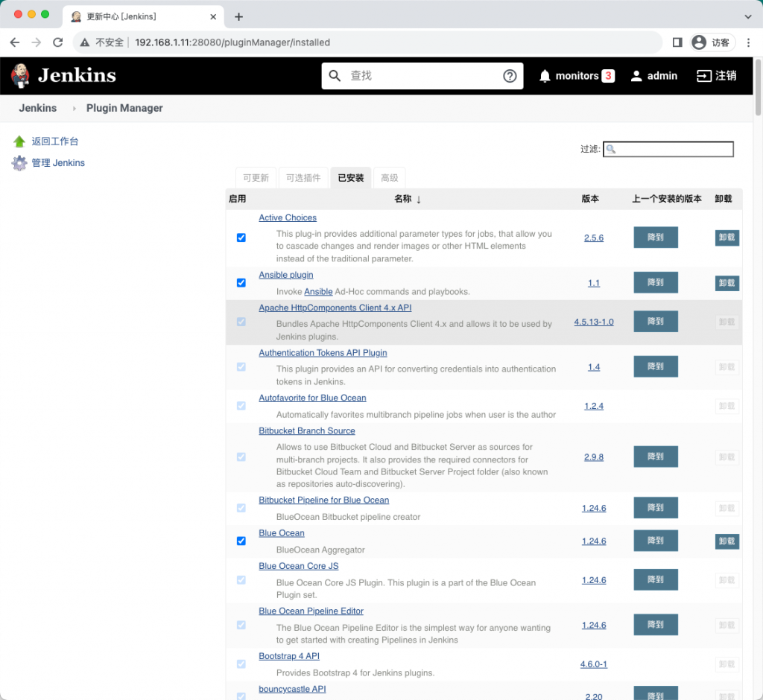
Task: Select the 已安装 tab
Action: (x=351, y=178)
